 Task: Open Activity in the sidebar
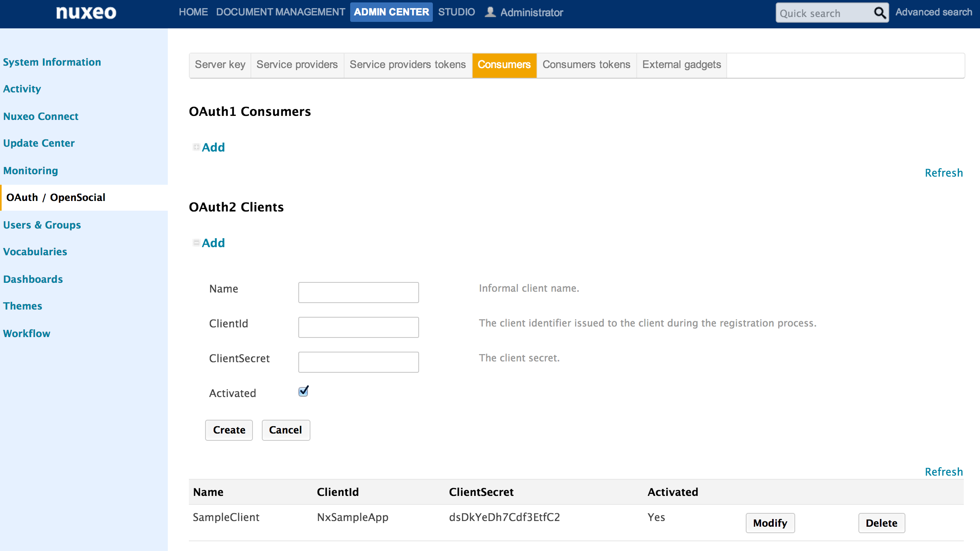click(x=22, y=89)
